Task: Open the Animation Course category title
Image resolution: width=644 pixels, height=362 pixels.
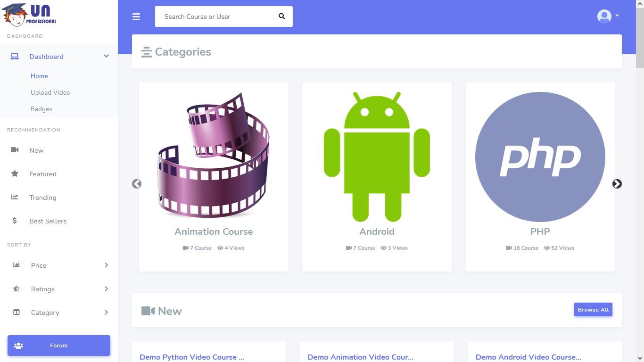Action: click(214, 231)
